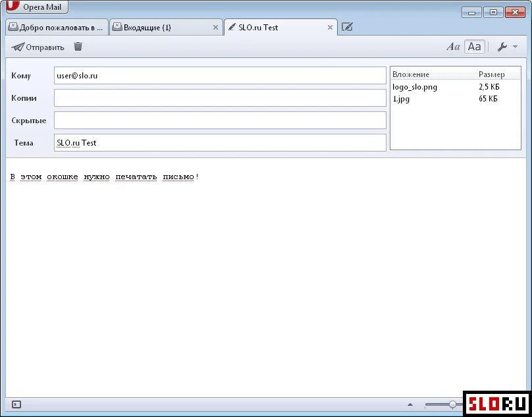Screen dimensions: 532x417
Task: Expand the arrow beside the wrench icon
Action: click(515, 47)
